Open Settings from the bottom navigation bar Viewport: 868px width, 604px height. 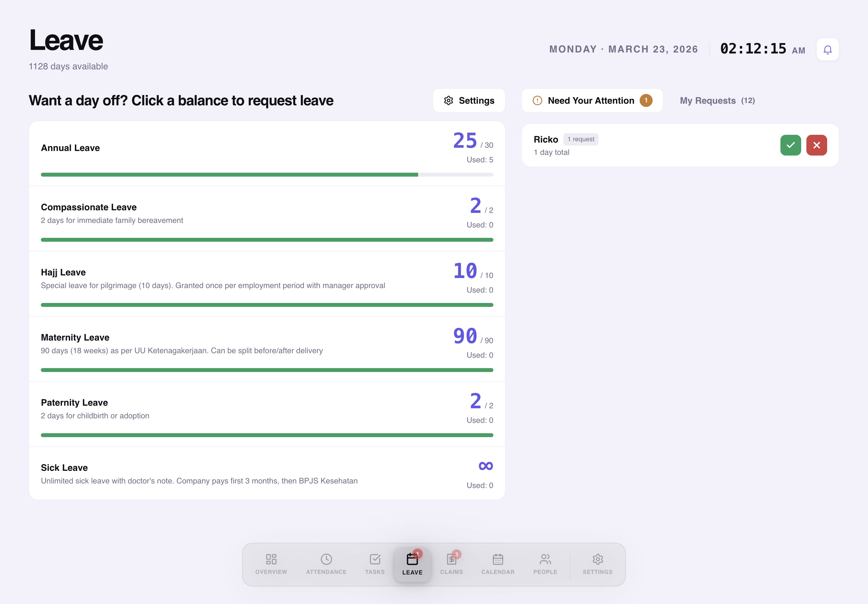click(x=597, y=564)
